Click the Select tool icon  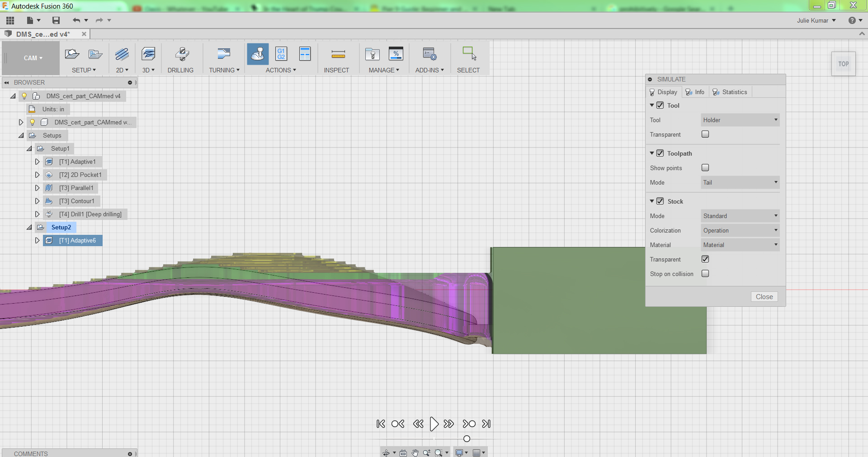[x=469, y=53]
